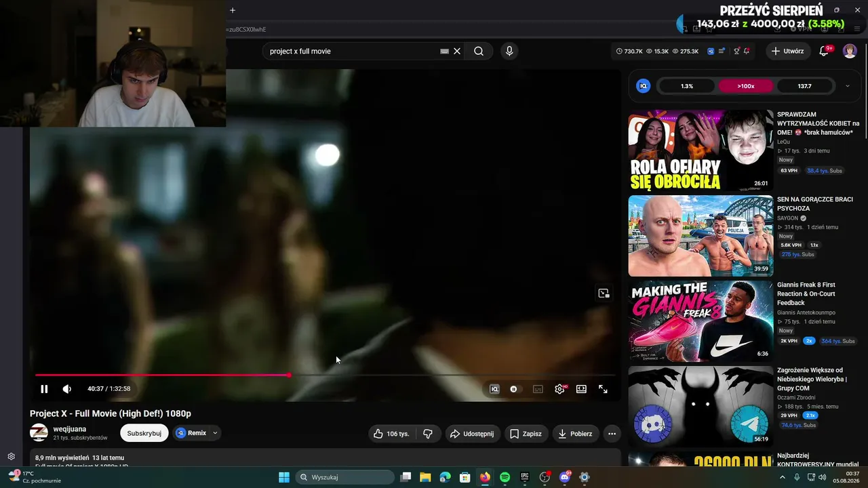Click Pobierz to download the video
Screen dimensions: 868x488
tap(576, 434)
